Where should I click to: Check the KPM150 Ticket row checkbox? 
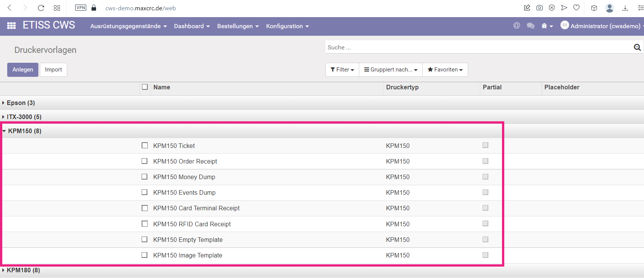pos(145,145)
